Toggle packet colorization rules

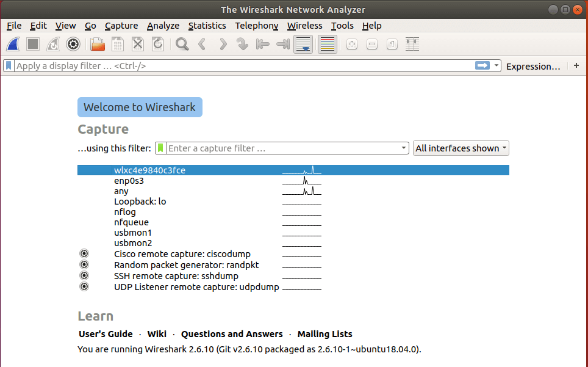(328, 45)
